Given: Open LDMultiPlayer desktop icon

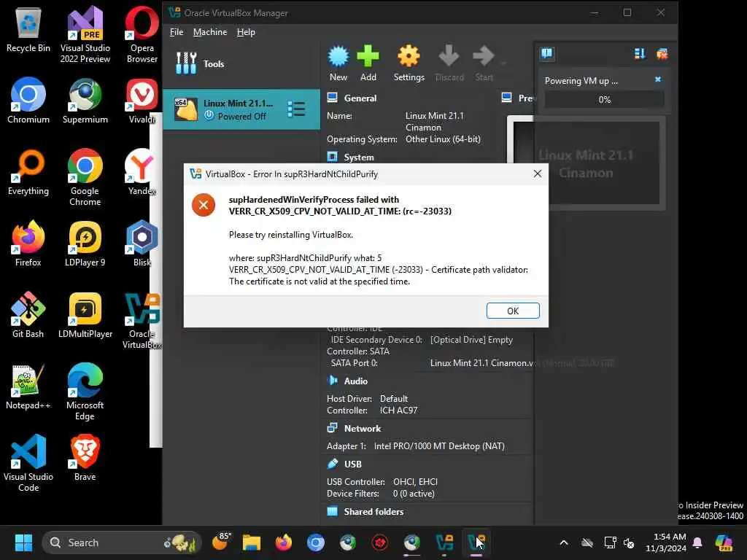Looking at the screenshot, I should [85, 315].
